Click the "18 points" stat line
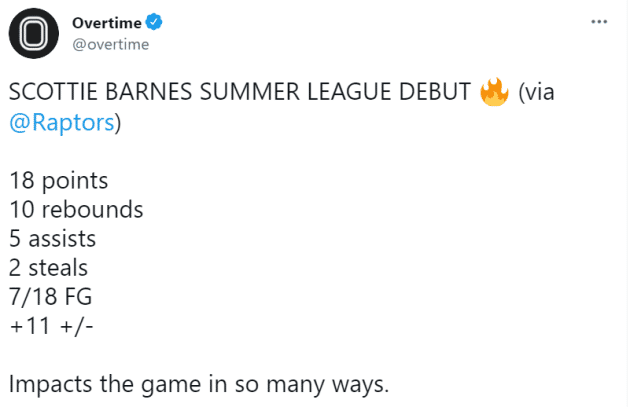Screen dimensions: 641x407 pos(59,182)
